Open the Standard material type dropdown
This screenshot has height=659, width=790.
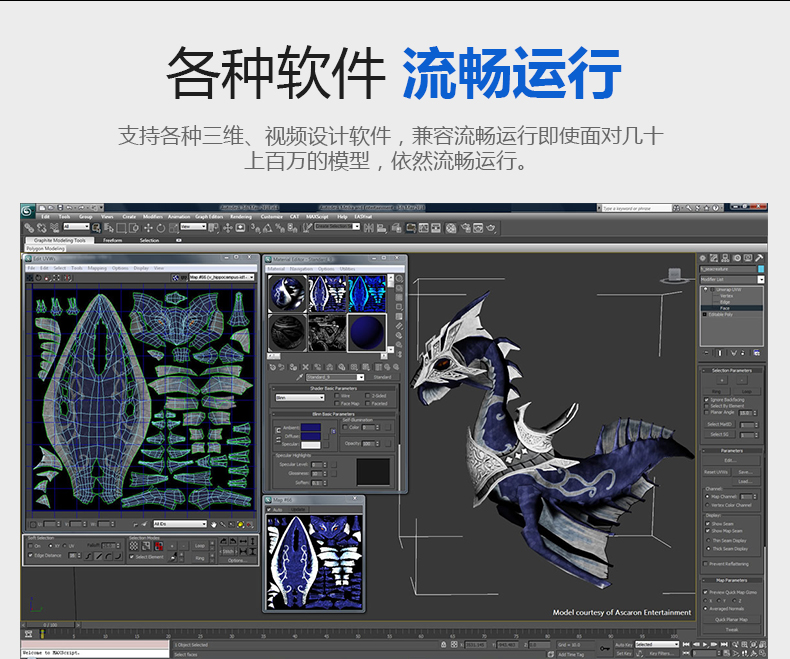pos(335,377)
